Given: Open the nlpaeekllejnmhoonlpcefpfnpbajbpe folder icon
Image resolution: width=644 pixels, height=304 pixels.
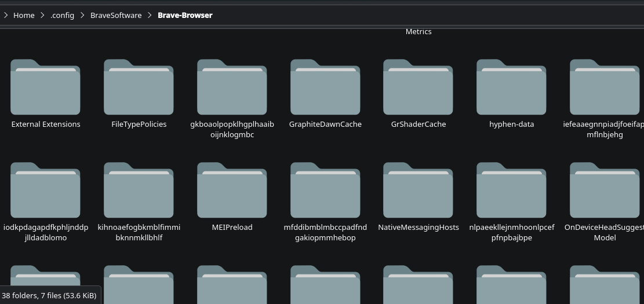Looking at the screenshot, I should click(511, 190).
